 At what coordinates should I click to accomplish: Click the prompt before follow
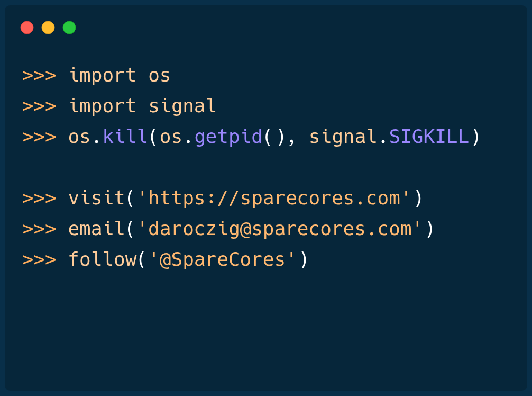point(39,260)
